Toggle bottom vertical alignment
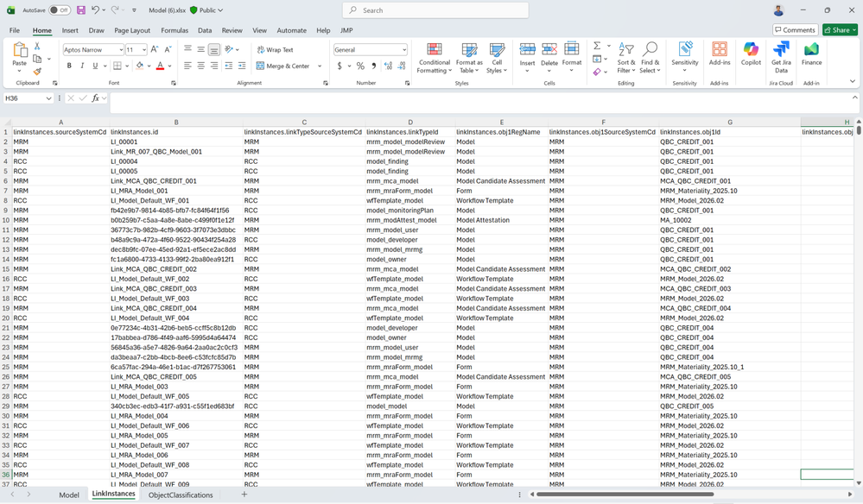The height and width of the screenshot is (504, 863). [x=214, y=49]
